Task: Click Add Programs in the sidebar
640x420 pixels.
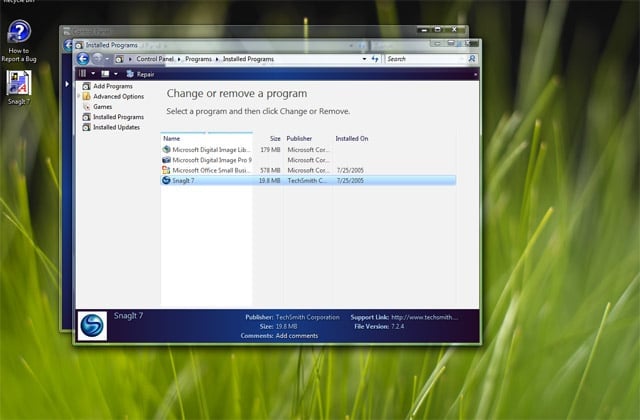Action: click(113, 86)
